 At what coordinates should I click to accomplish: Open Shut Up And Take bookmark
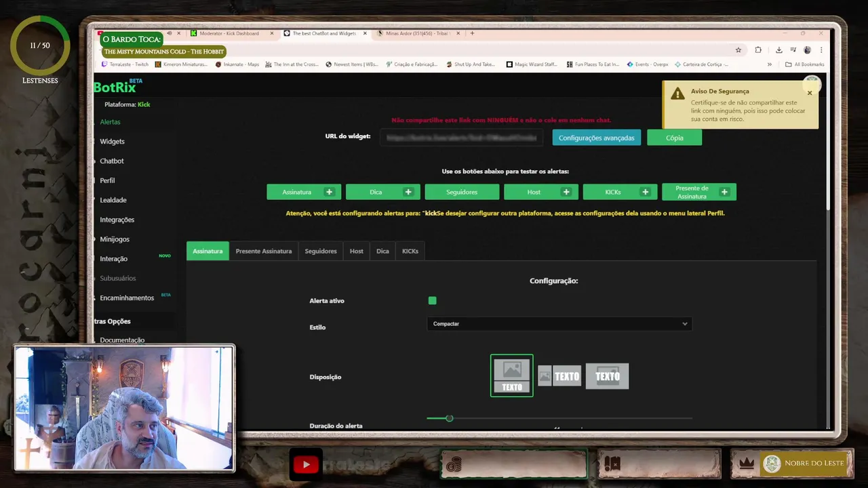(x=471, y=64)
